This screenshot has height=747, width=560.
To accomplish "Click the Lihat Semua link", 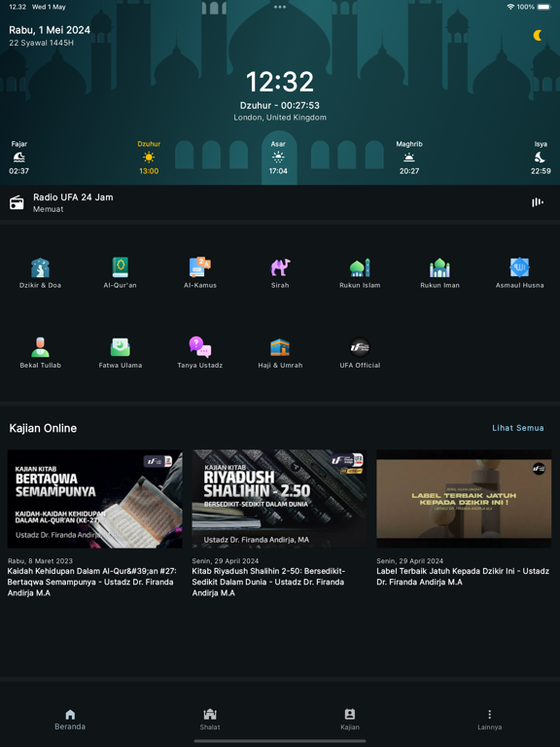I will pos(518,428).
